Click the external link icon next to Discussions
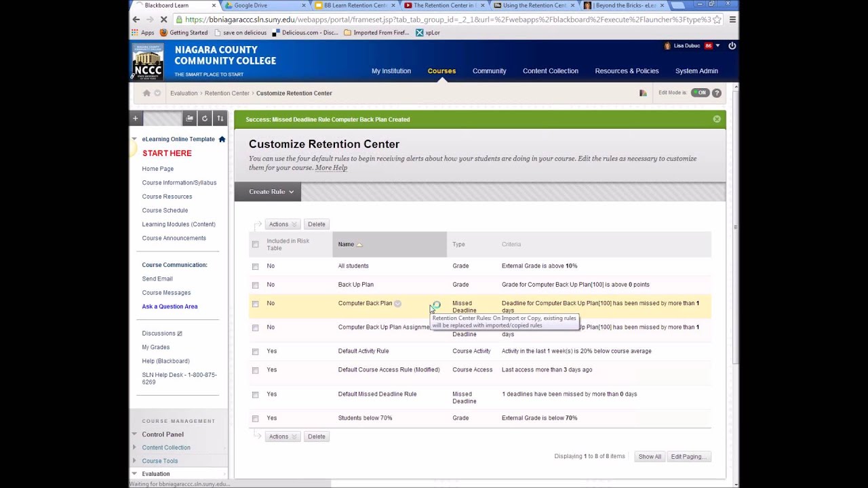The image size is (868, 488). pos(180,333)
